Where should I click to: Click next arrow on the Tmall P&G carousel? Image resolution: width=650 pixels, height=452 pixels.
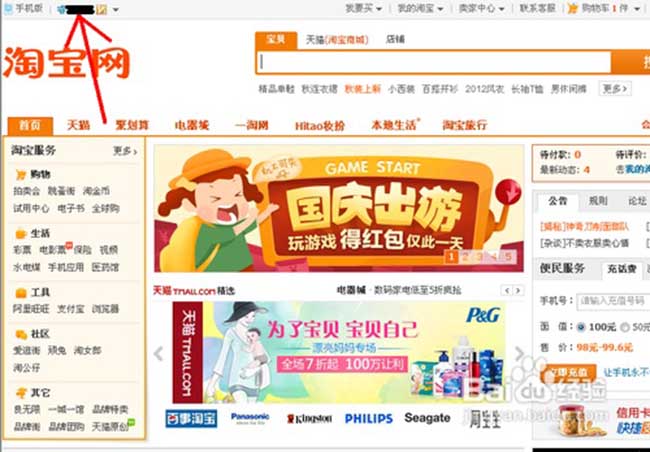point(519,354)
